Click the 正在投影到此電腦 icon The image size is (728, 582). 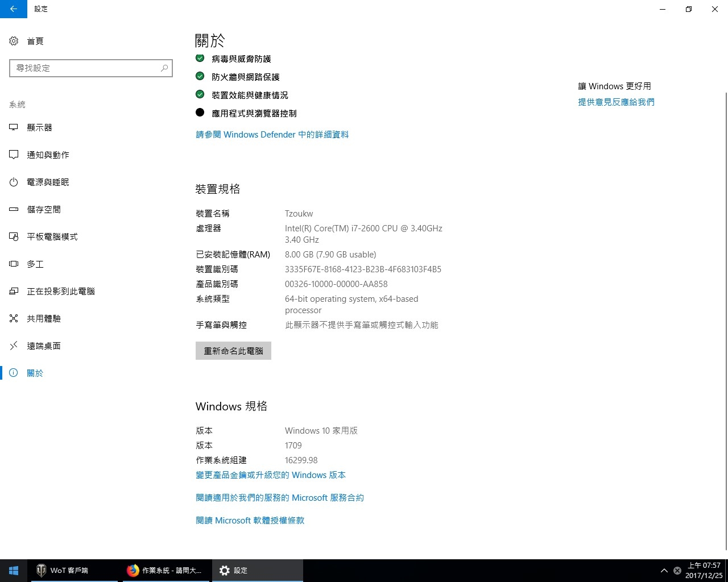pyautogui.click(x=14, y=291)
